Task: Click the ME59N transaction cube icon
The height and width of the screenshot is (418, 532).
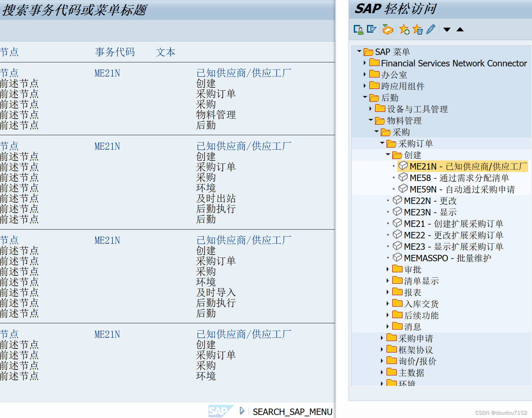Action: (403, 188)
